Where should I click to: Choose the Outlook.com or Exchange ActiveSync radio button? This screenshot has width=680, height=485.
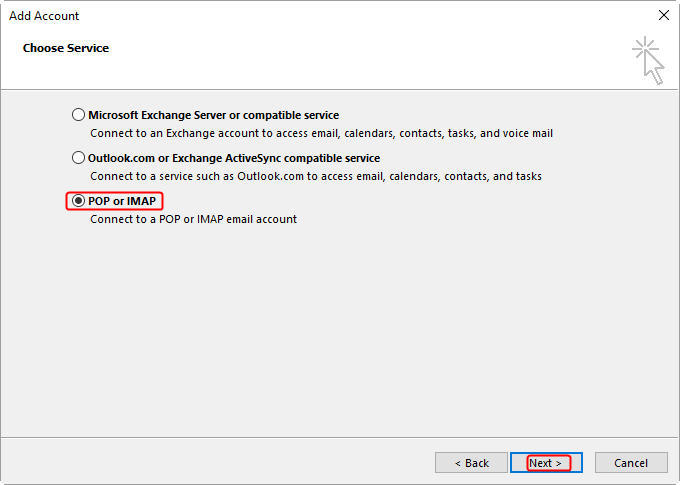pyautogui.click(x=78, y=157)
